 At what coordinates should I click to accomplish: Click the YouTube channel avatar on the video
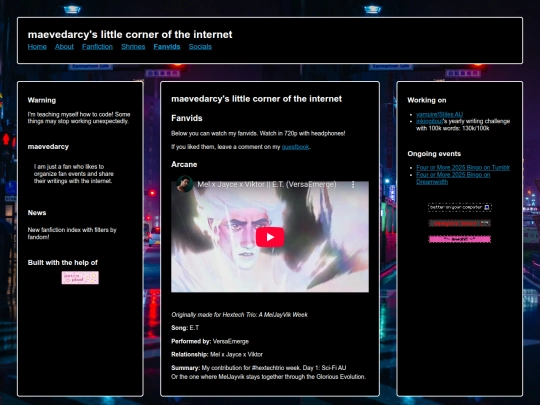click(184, 184)
